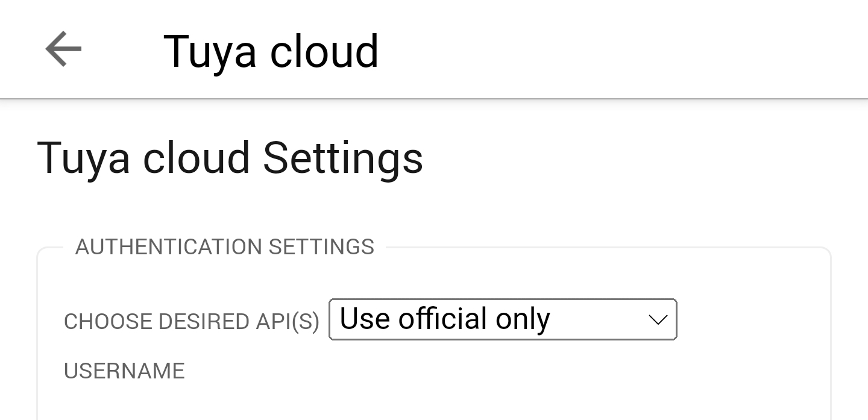Image resolution: width=868 pixels, height=420 pixels.
Task: Click the AUTHENTICATION SETTINGS legend
Action: point(224,247)
